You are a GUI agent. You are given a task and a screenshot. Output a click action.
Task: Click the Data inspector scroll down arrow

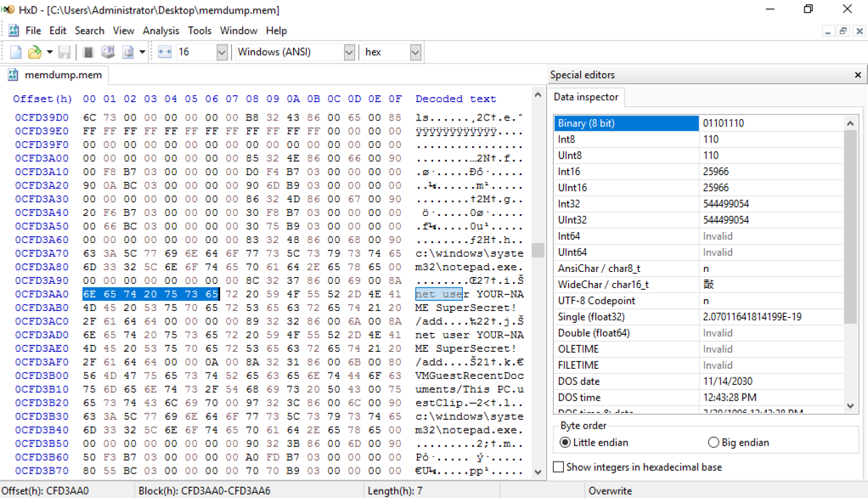[x=850, y=406]
